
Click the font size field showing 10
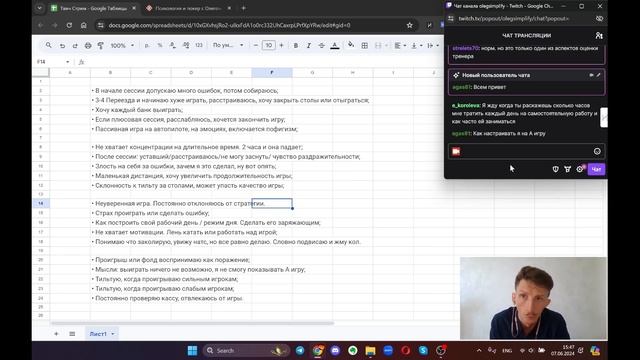click(x=269, y=45)
